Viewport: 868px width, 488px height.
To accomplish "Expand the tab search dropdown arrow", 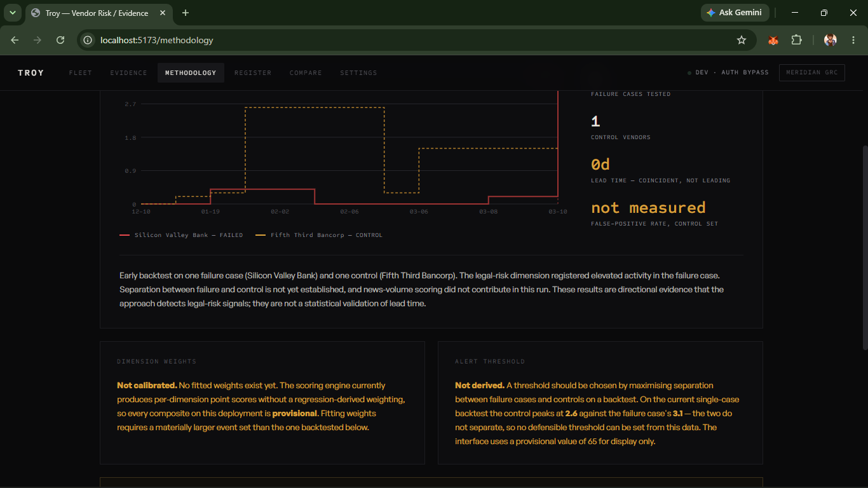I will click(x=11, y=13).
